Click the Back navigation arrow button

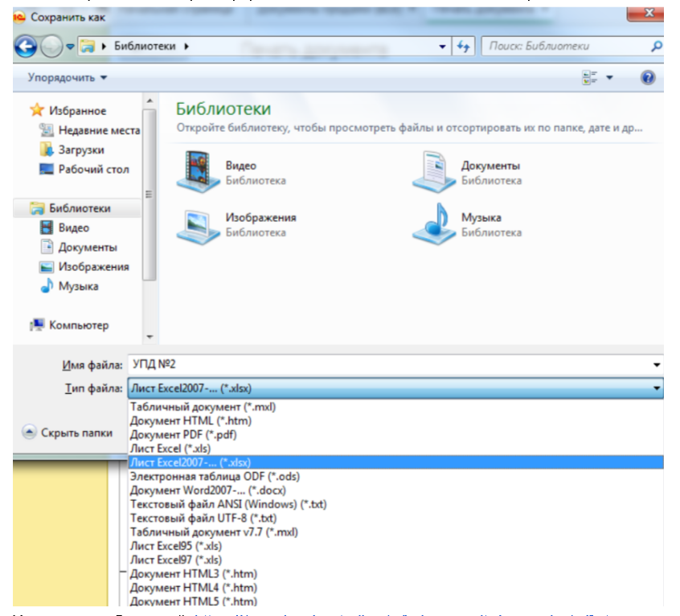point(26,47)
